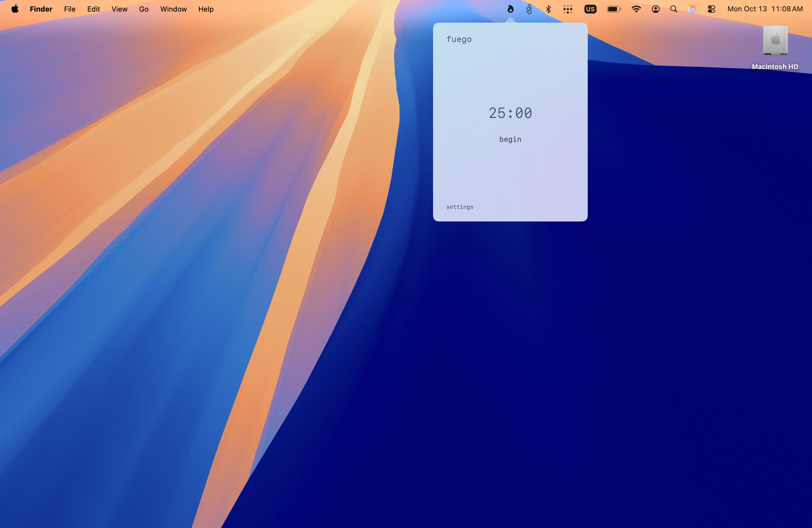This screenshot has height=528, width=812.
Task: Open the fuego settings link
Action: [x=460, y=207]
